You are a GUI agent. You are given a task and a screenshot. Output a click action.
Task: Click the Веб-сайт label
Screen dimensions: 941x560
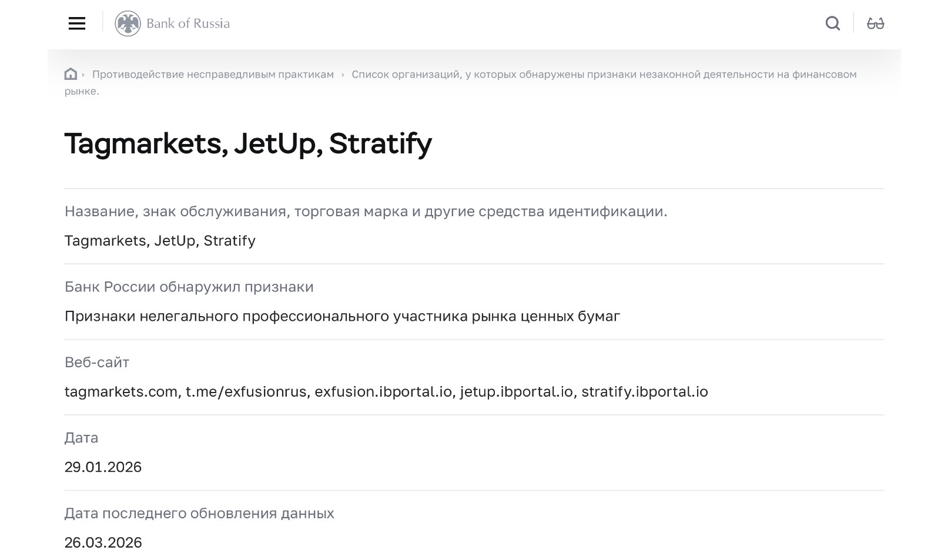(x=97, y=363)
